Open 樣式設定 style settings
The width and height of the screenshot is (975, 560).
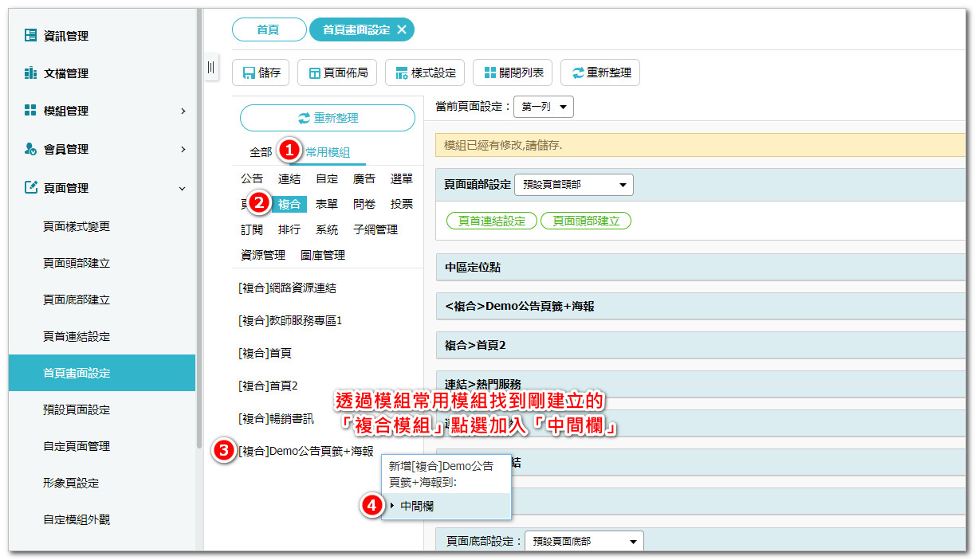(x=425, y=72)
